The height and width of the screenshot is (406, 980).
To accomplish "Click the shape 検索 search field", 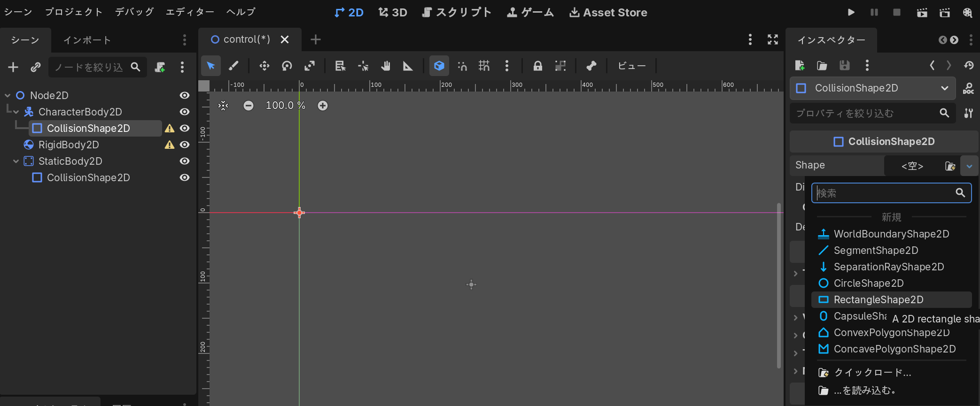I will (891, 193).
